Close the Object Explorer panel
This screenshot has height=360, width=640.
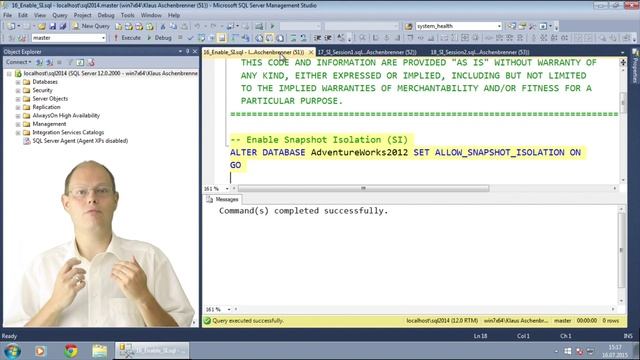click(195, 51)
